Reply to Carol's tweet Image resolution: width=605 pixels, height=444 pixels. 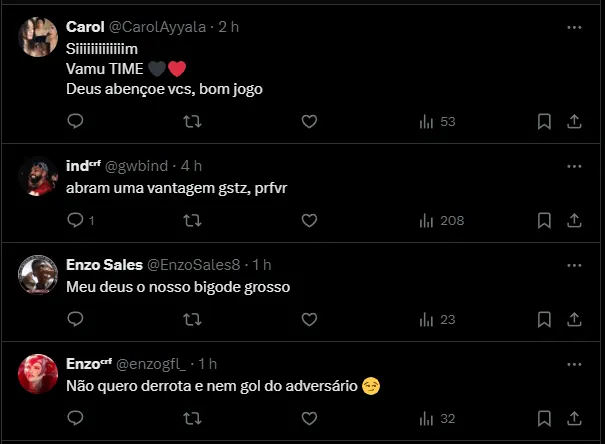click(75, 121)
